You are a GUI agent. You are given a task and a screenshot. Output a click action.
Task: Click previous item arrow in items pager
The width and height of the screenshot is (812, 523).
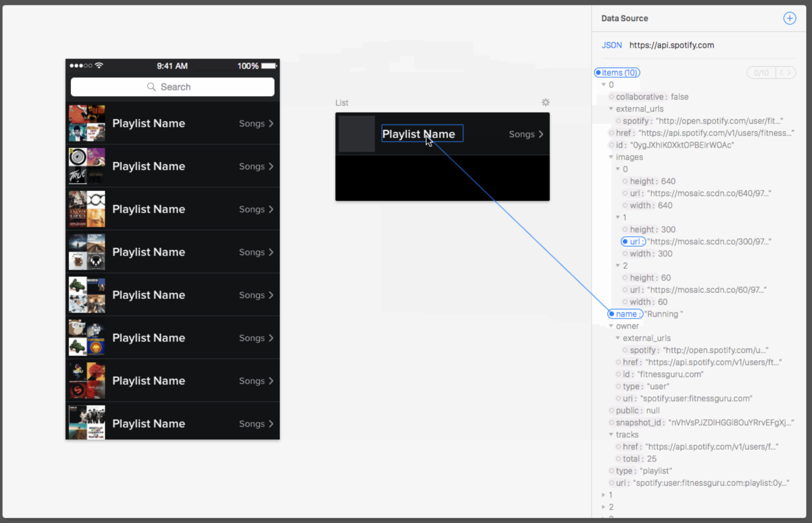coord(781,72)
